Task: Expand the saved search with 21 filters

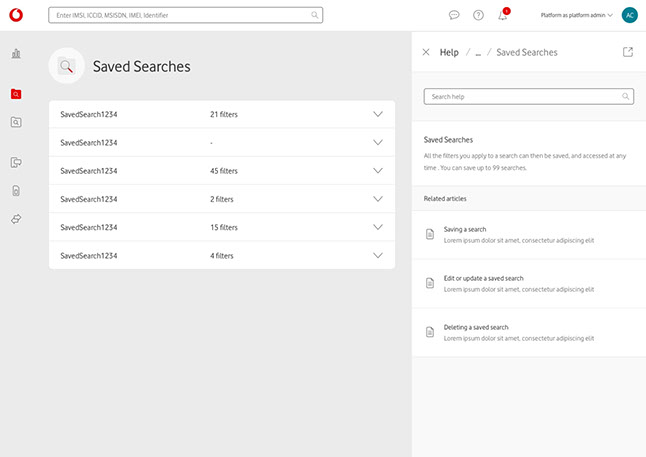Action: pos(377,114)
